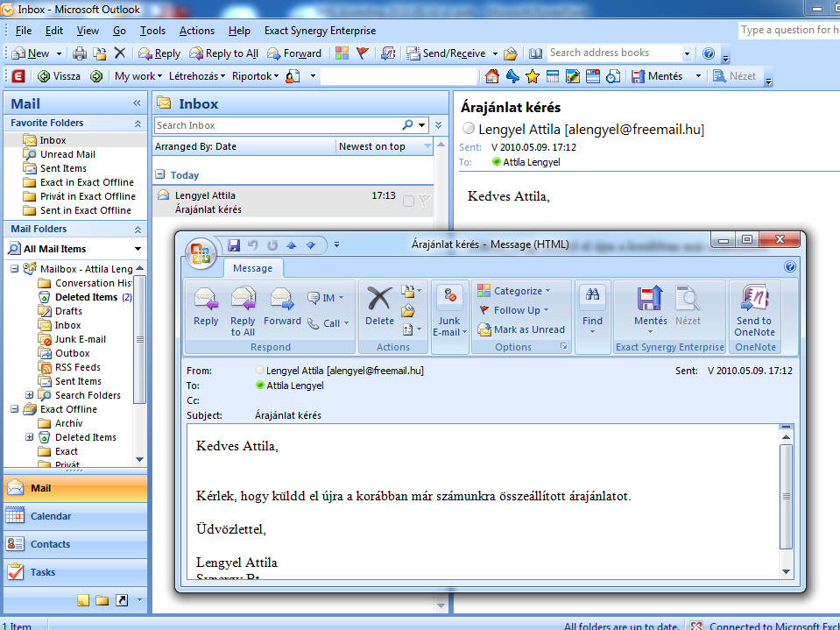840x630 pixels.
Task: Toggle the flag on Lengyel Attila email row
Action: (x=425, y=201)
